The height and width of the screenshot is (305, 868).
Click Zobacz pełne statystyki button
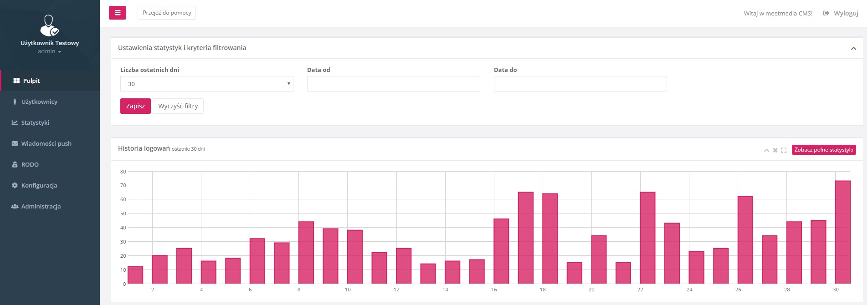(x=823, y=150)
